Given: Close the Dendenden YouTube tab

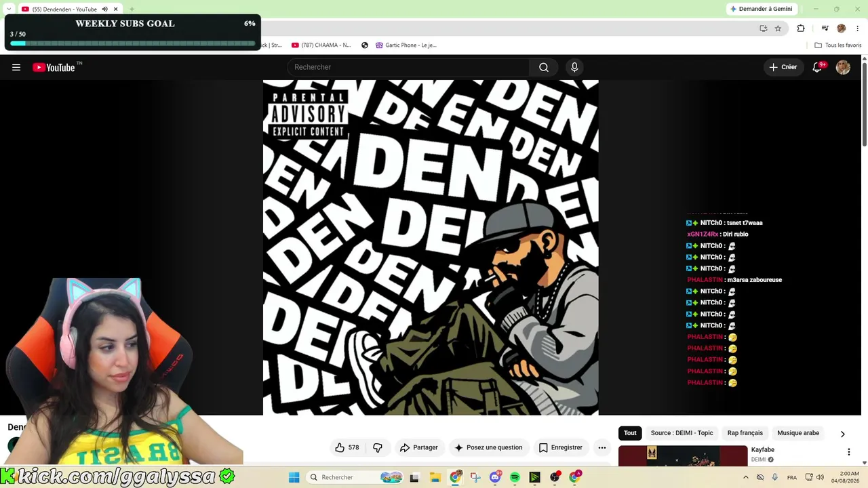Looking at the screenshot, I should (116, 9).
